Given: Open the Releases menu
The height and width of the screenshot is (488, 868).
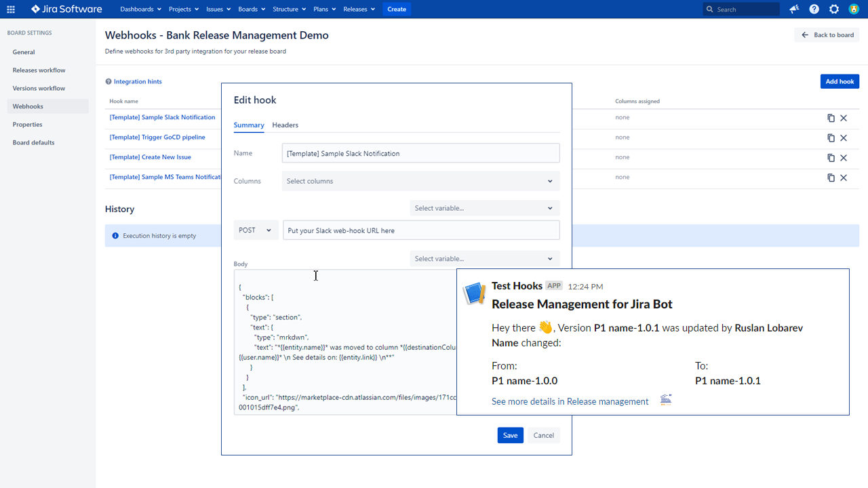Looking at the screenshot, I should pyautogui.click(x=359, y=9).
